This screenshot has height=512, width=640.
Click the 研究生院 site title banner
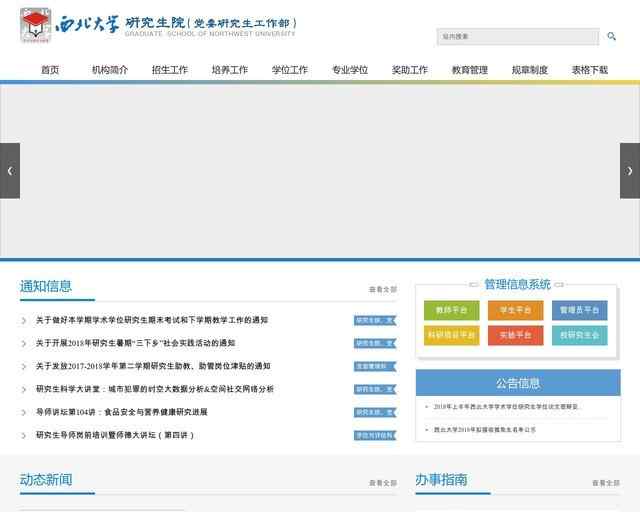[211, 26]
